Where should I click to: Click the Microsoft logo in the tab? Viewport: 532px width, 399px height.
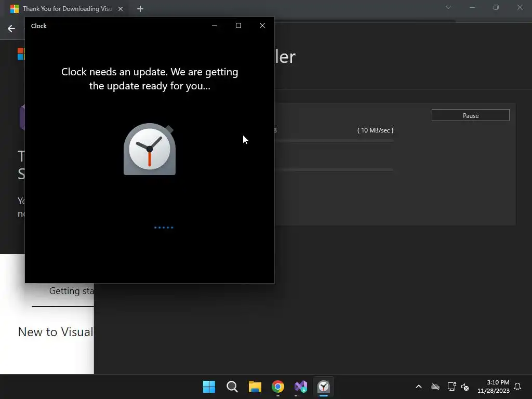point(14,9)
